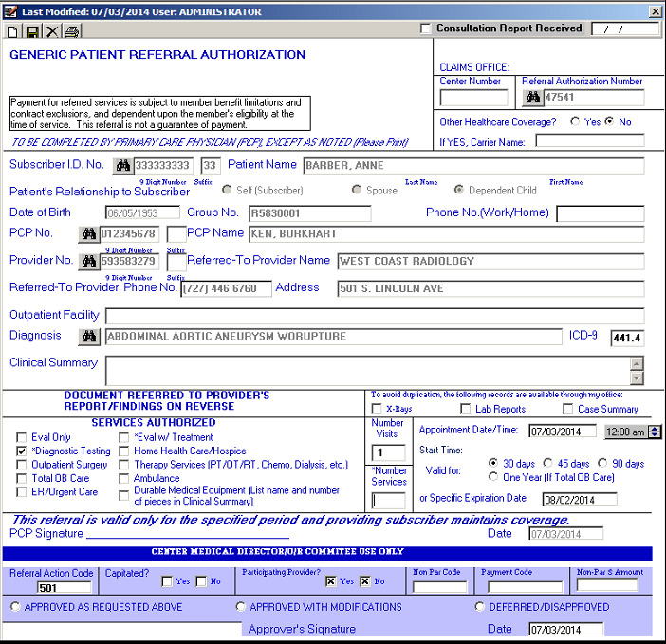Viewport: 666px width, 644px height.
Task: Select 45 days validity option
Action: (x=548, y=463)
